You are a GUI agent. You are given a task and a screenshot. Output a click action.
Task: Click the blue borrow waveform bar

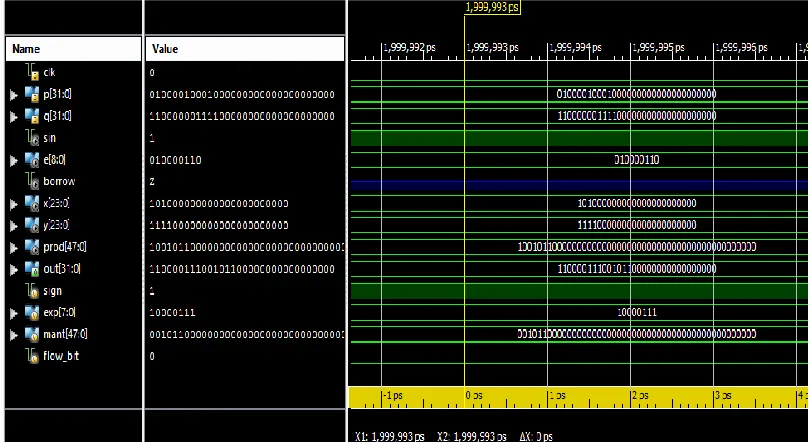click(579, 185)
